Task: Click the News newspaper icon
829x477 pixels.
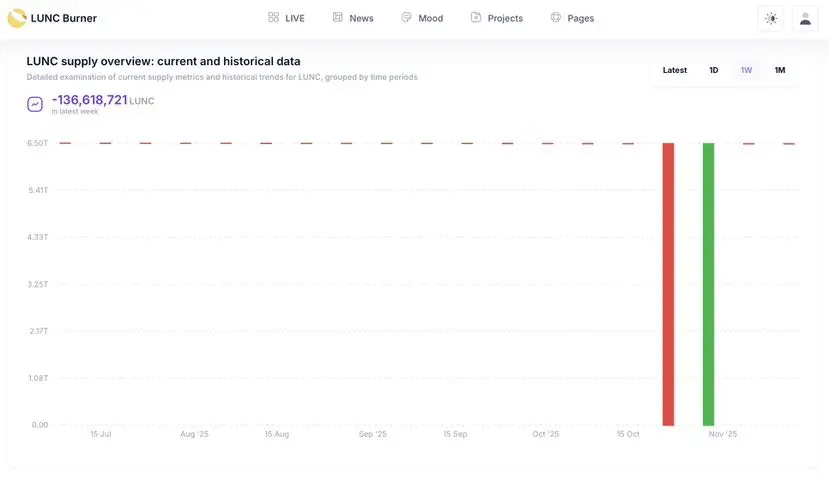Action: (337, 17)
